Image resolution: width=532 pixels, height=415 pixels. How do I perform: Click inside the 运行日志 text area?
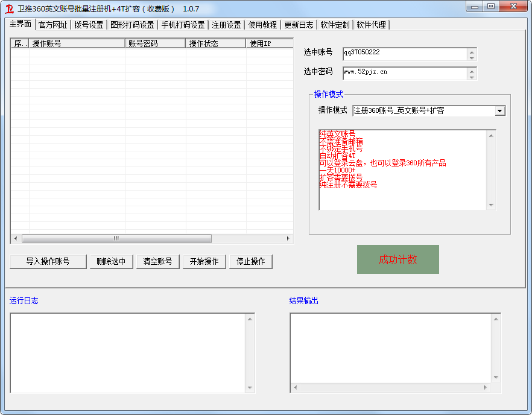click(x=127, y=352)
